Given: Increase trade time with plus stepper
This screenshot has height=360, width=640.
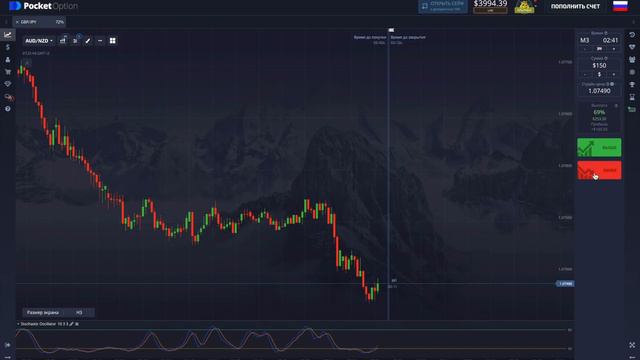Looking at the screenshot, I should tap(613, 49).
